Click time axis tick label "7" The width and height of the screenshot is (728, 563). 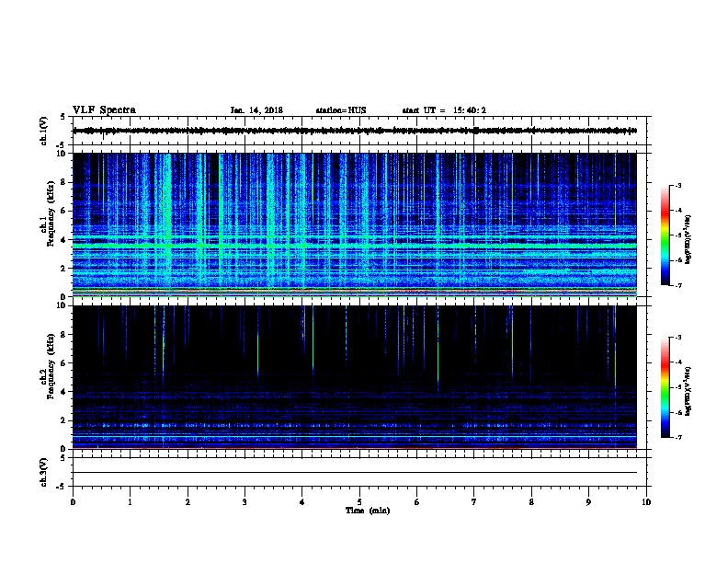click(474, 502)
